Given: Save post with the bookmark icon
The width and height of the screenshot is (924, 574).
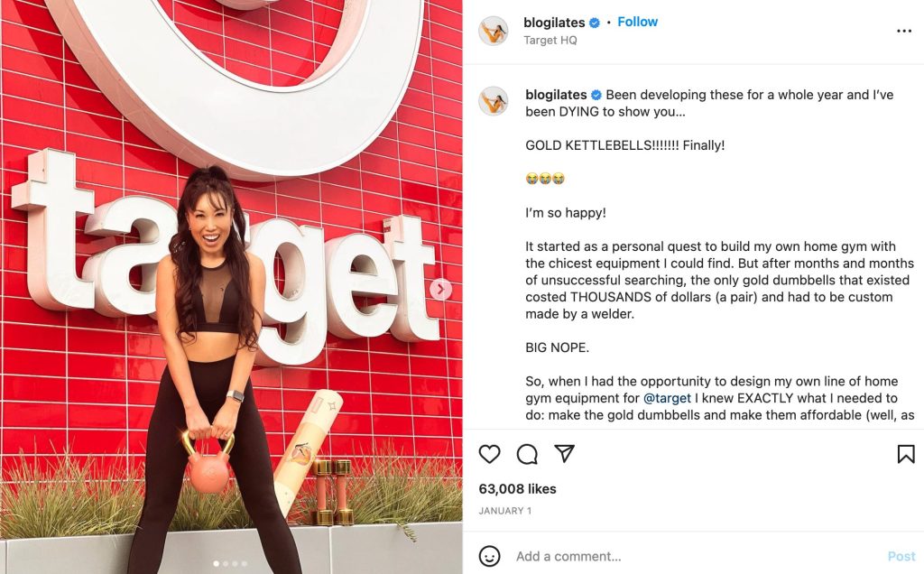Looking at the screenshot, I should point(906,454).
